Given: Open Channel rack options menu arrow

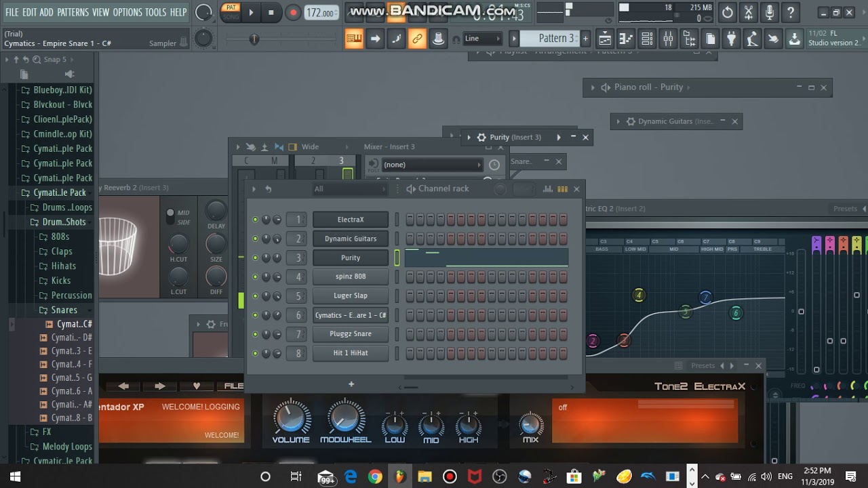Looking at the screenshot, I should tap(254, 189).
